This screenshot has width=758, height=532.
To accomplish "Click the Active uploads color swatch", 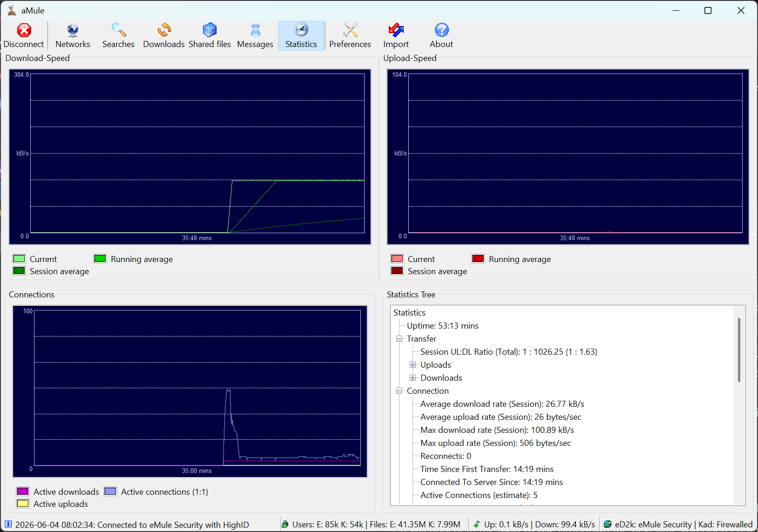I will click(23, 504).
